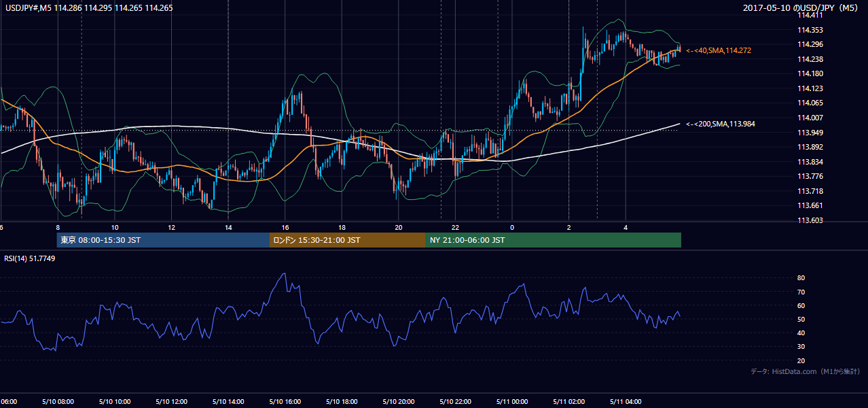Click RSI scale value 60
Image resolution: width=868 pixels, height=408 pixels.
[801, 305]
